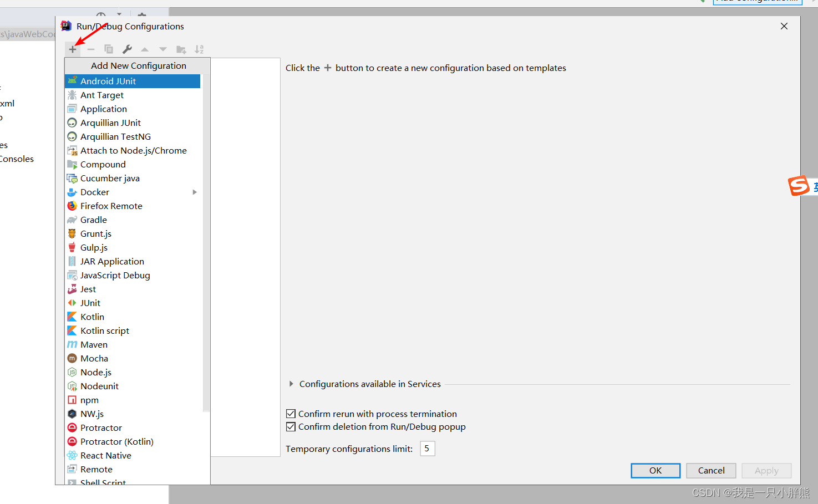Click the Android JUnit robot icon
The width and height of the screenshot is (818, 504).
tap(72, 81)
